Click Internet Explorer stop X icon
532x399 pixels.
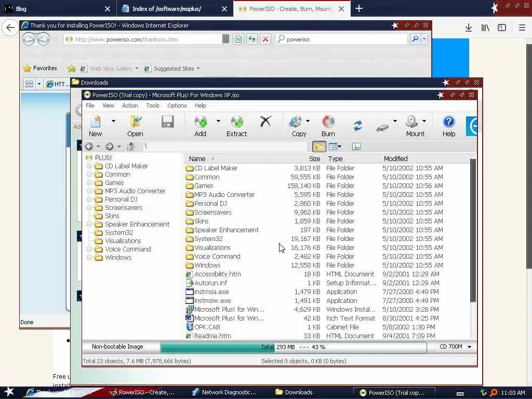click(265, 39)
